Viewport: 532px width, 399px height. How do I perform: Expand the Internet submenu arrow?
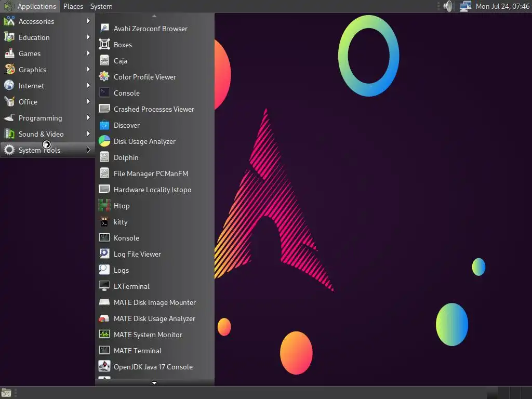click(88, 86)
